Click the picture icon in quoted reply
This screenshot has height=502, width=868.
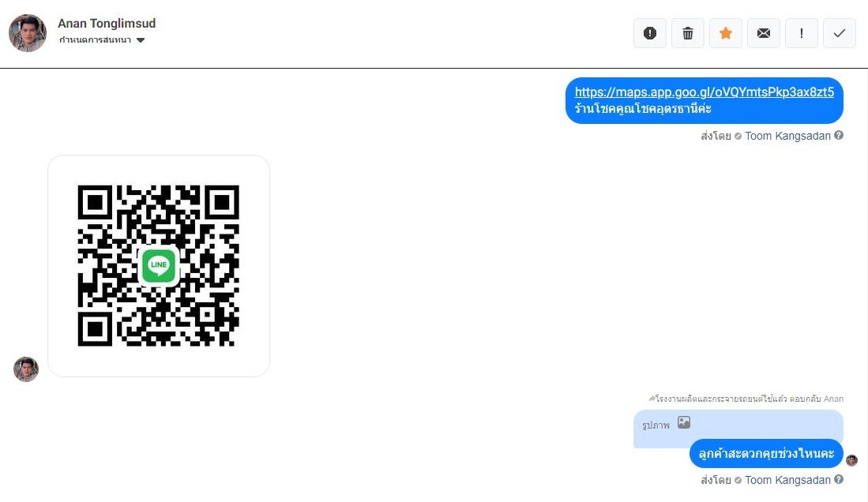(684, 422)
